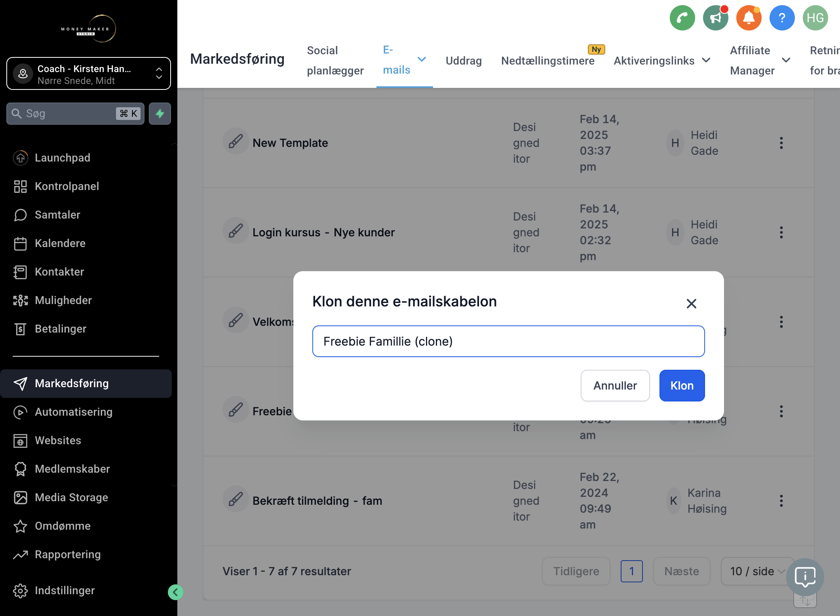Open Launchpad in the sidebar
The width and height of the screenshot is (840, 616).
coord(86,158)
